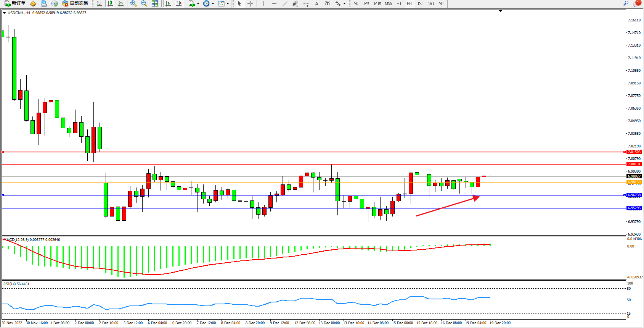This screenshot has height=328, width=644.
Task: Click the Zoom Out magnifier icon
Action: click(144, 3)
